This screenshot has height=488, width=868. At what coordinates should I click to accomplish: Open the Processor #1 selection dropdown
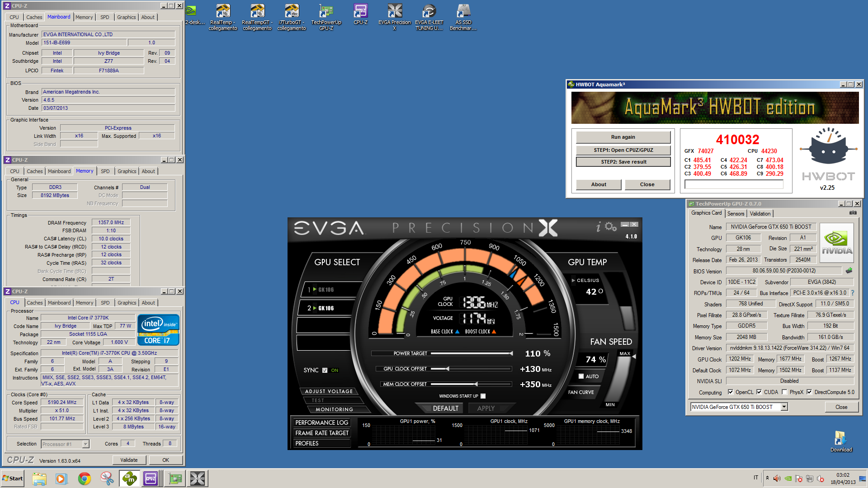tap(85, 444)
